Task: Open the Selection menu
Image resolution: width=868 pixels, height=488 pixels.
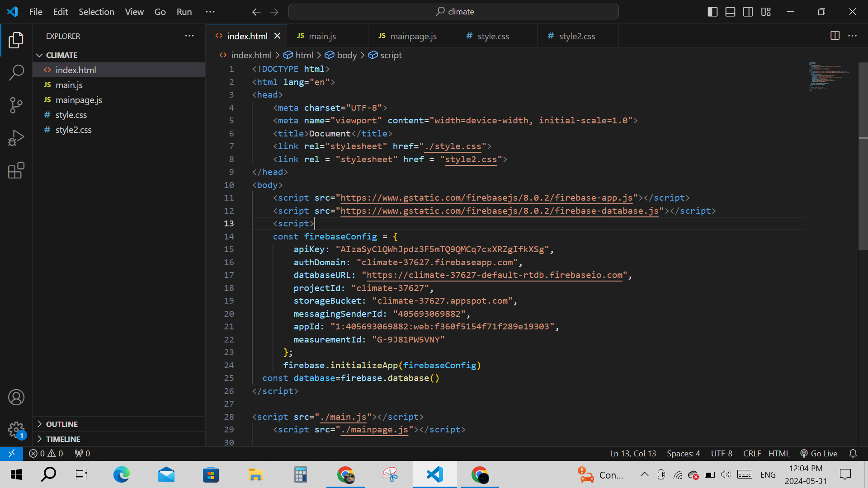Action: click(x=96, y=12)
